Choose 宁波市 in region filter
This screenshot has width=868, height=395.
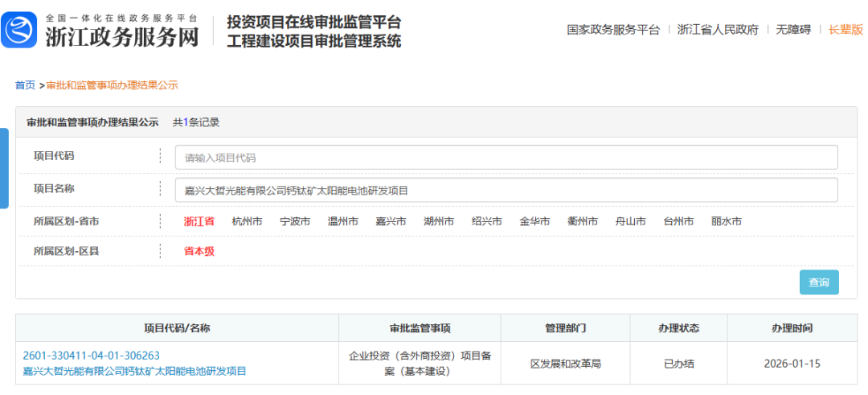click(295, 222)
